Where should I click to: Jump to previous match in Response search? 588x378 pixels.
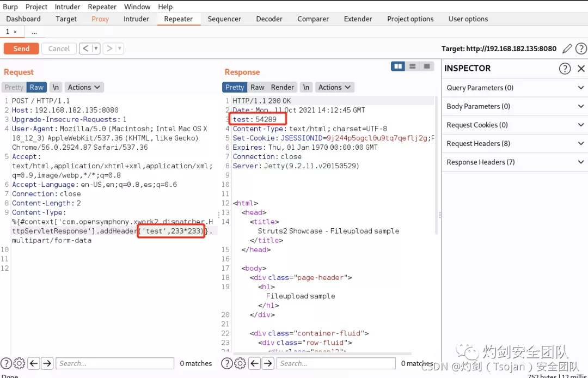point(255,363)
